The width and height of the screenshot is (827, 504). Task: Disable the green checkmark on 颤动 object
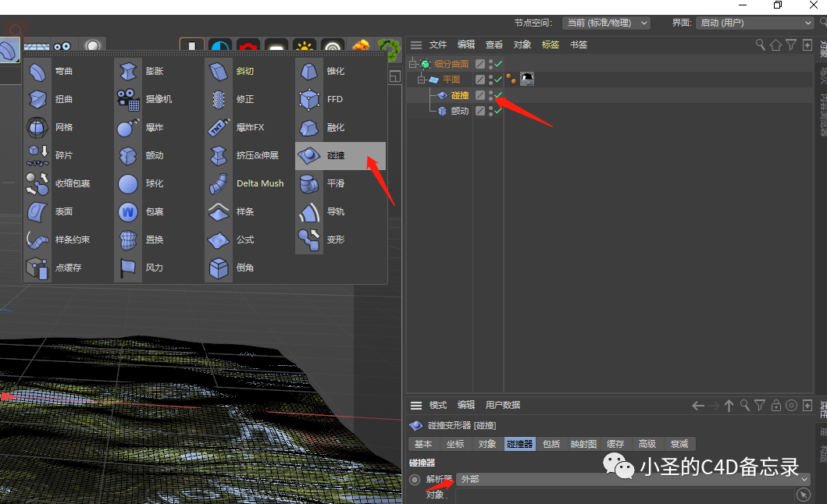(497, 110)
